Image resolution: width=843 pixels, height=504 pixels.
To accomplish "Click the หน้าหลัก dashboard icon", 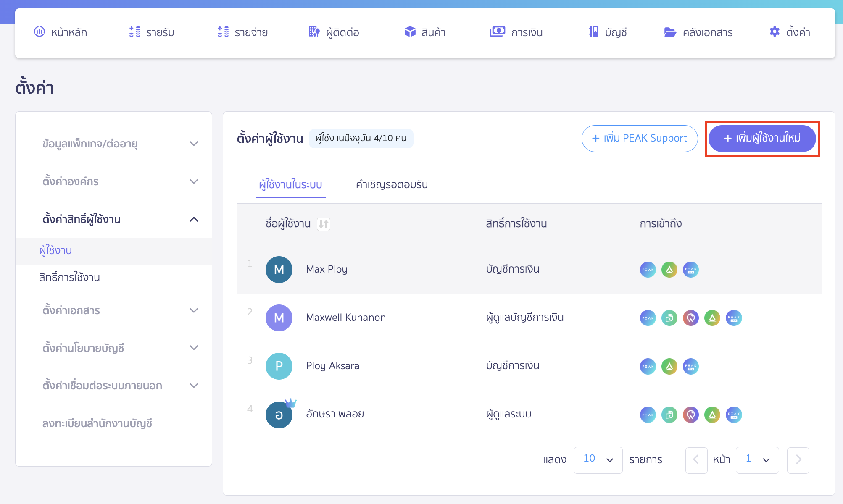I will (x=39, y=31).
